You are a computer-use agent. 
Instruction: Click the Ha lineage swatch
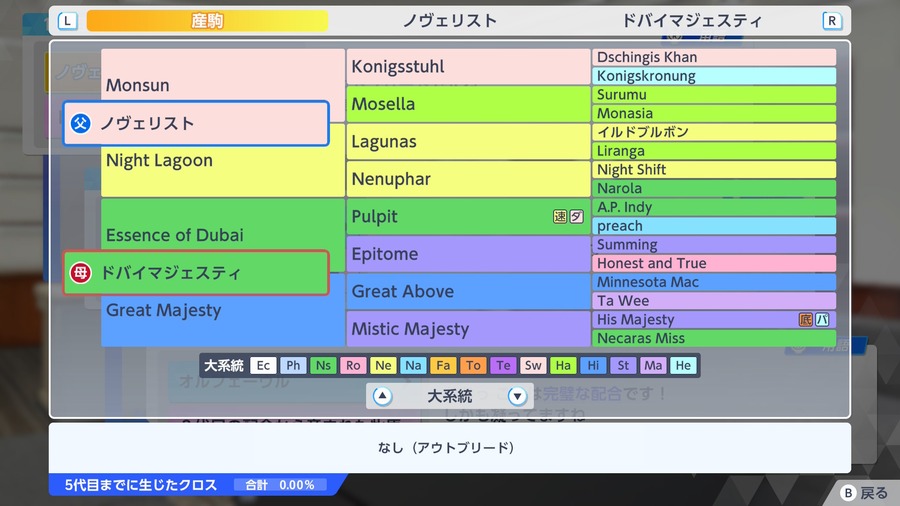(563, 365)
